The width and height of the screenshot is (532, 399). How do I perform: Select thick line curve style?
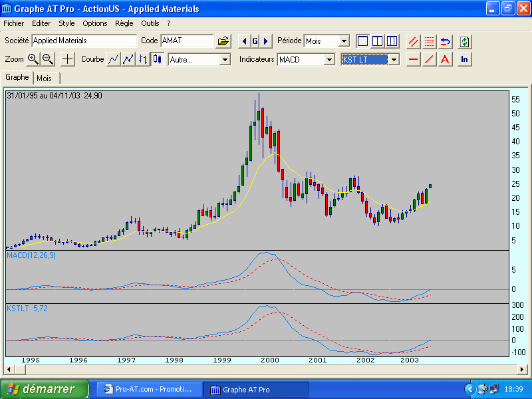(128, 59)
